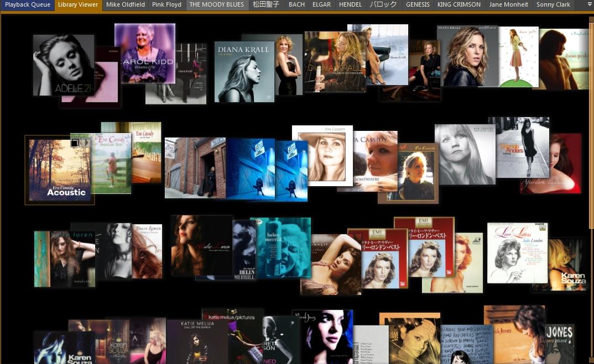Pick the larger blue Blues Alley cover
This screenshot has width=594, height=364.
[251, 169]
